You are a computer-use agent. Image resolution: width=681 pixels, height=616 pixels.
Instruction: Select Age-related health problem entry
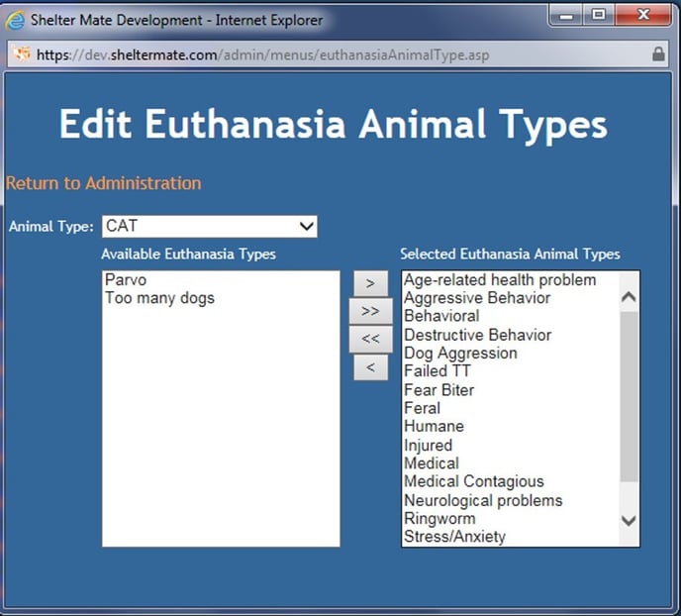point(500,280)
